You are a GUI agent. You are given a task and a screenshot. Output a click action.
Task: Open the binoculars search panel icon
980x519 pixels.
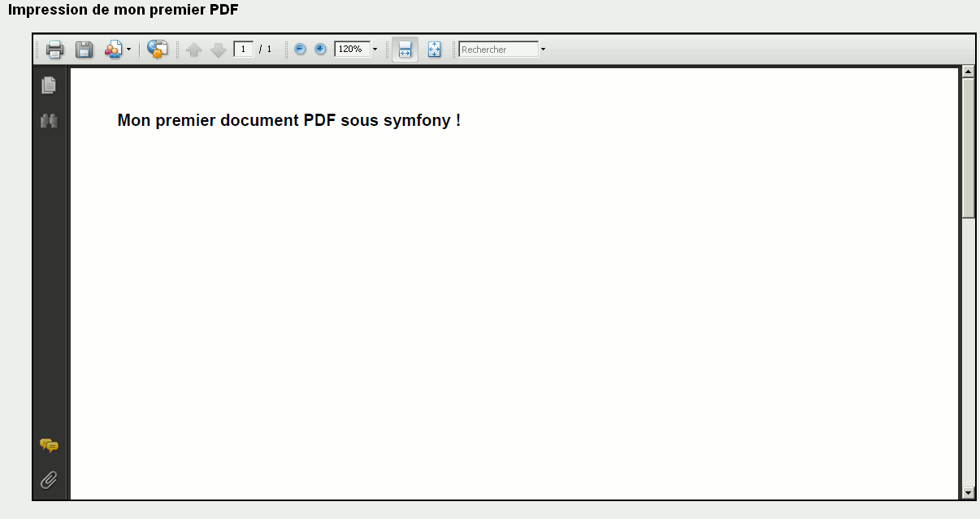[49, 121]
